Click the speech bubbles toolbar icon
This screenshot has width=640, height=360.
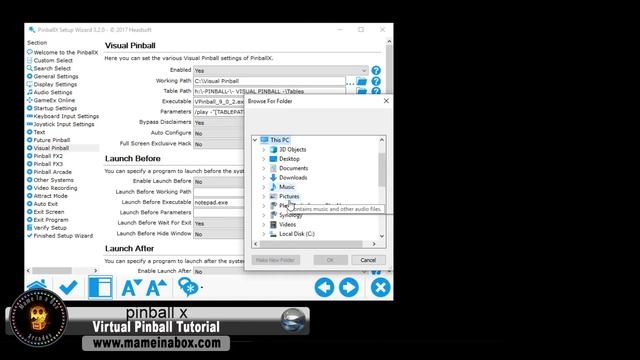(x=188, y=287)
